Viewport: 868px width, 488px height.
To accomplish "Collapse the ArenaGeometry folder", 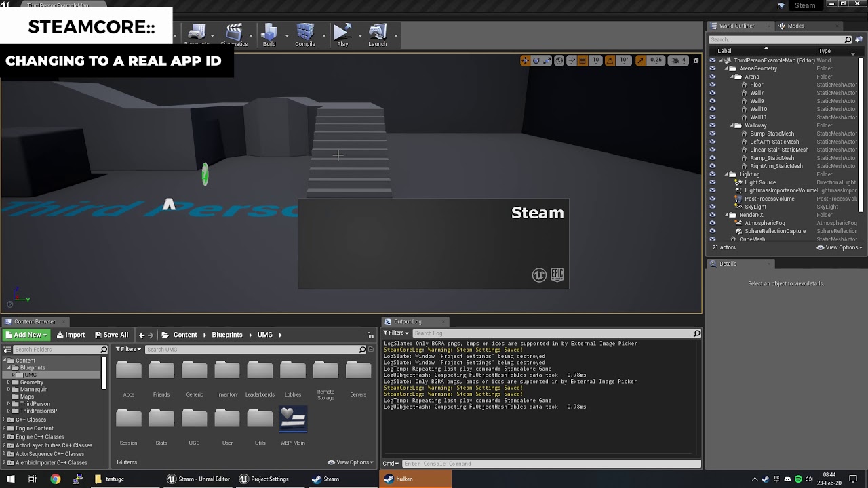I will (726, 68).
